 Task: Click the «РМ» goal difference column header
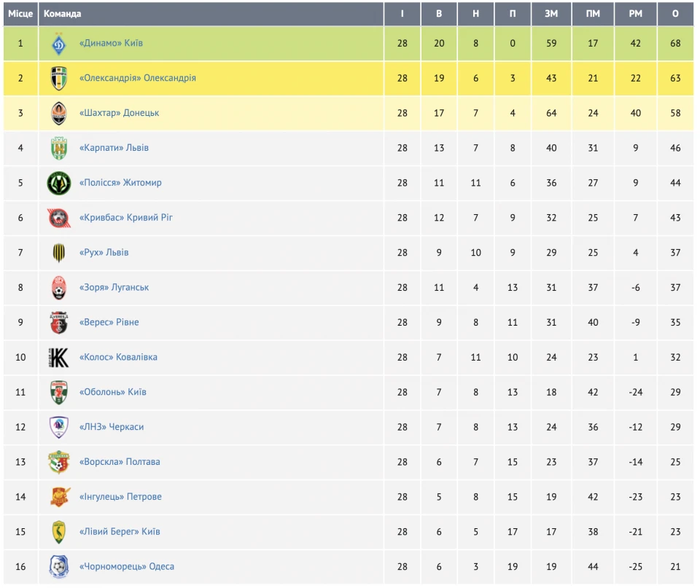636,14
